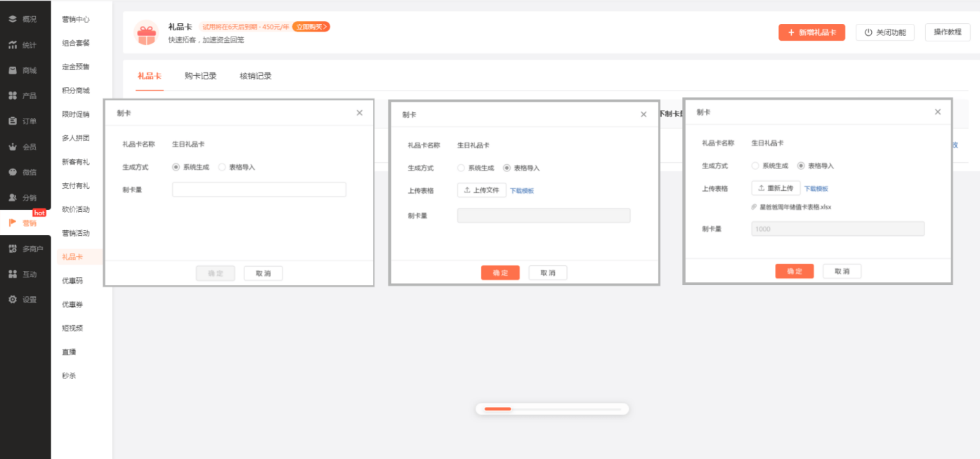Open 分销 distribution sidebar icon
The width and height of the screenshot is (980, 459).
13,197
